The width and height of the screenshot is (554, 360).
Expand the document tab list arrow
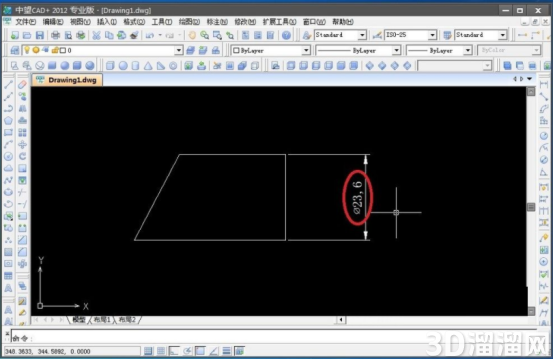(530, 79)
